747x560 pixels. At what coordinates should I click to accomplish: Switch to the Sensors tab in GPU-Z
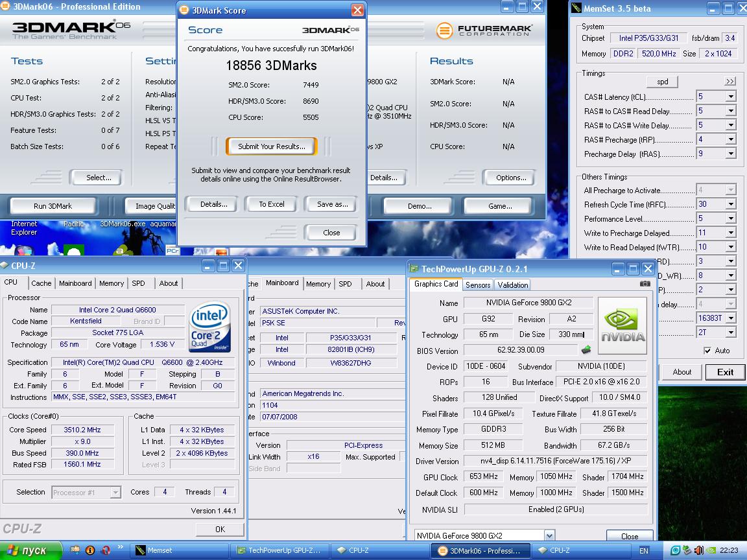tap(478, 285)
